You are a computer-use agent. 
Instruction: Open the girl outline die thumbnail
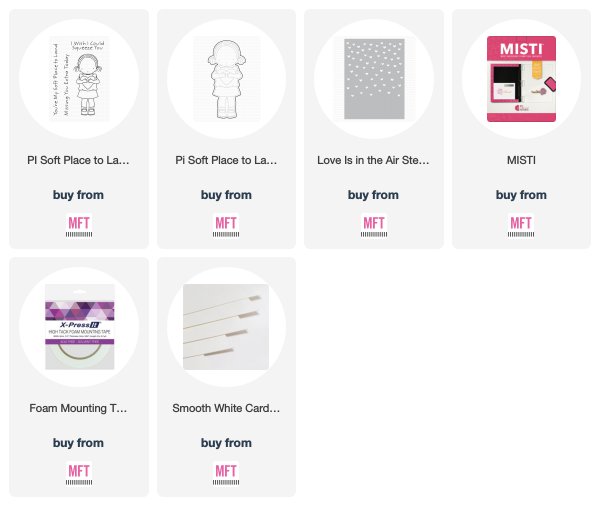(227, 79)
